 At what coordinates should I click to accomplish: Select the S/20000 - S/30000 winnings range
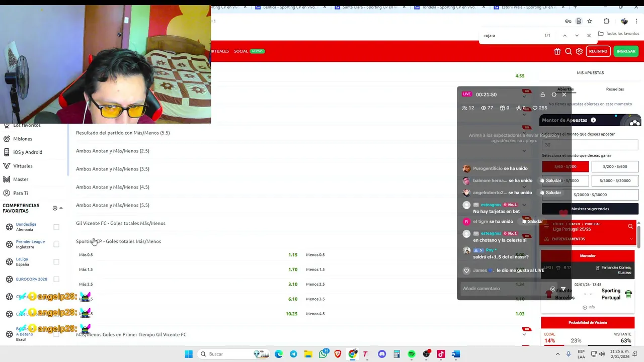(x=590, y=195)
